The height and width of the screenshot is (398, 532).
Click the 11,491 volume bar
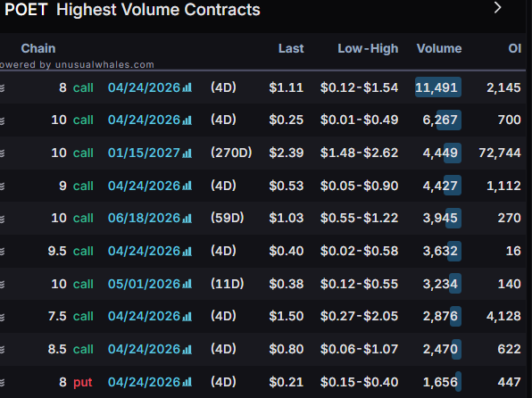(x=438, y=87)
